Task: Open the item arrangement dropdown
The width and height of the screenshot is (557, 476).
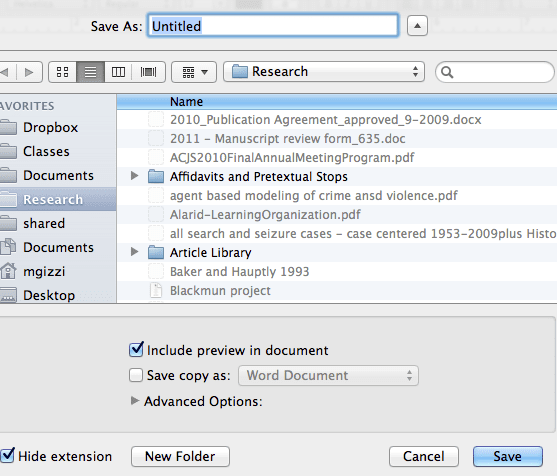Action: coord(194,72)
